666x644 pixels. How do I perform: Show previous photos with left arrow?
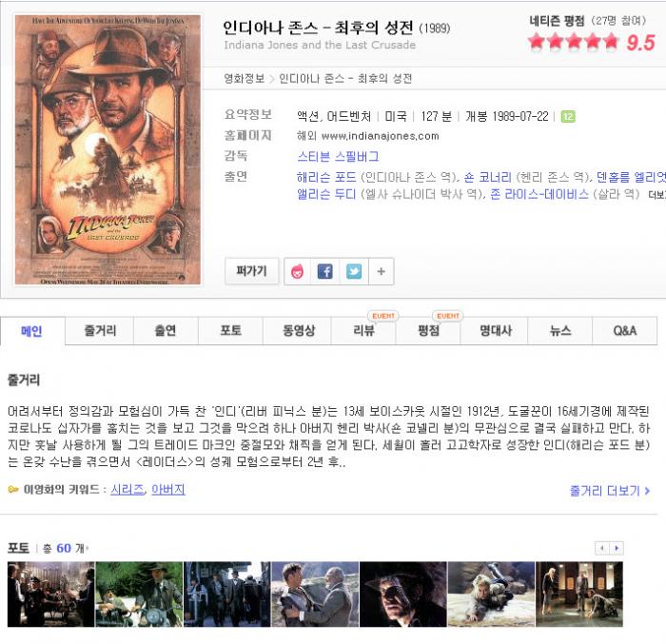(x=602, y=548)
